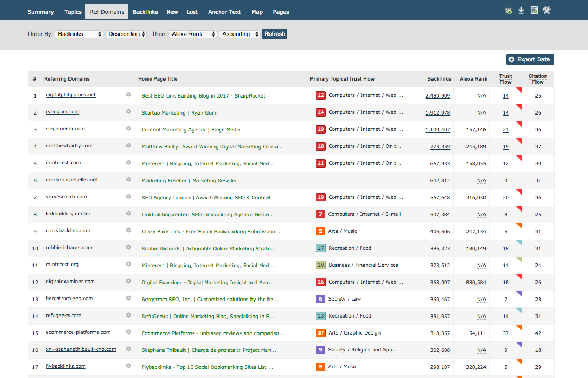Sort by the Backlinks column header

click(x=439, y=79)
